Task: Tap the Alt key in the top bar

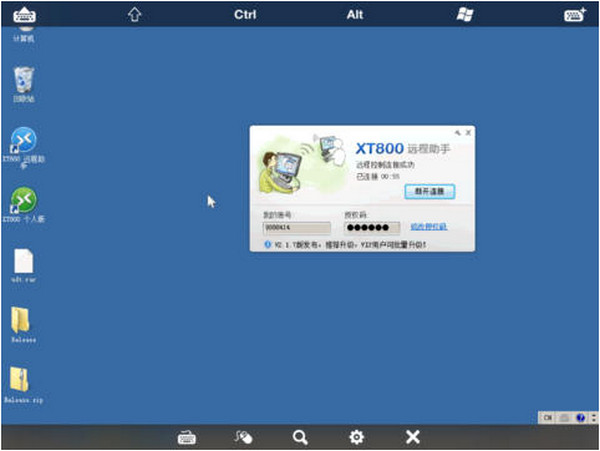Action: coord(354,15)
